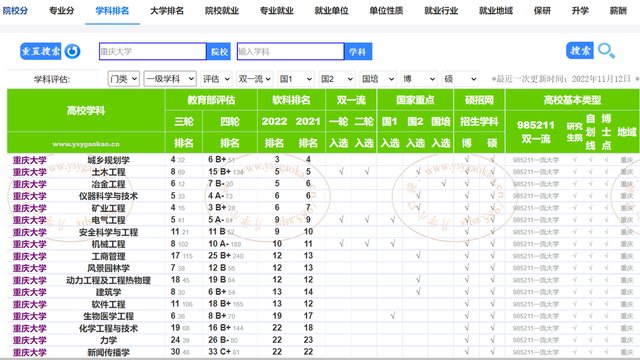Open the 一级学科 dropdown

coord(170,79)
